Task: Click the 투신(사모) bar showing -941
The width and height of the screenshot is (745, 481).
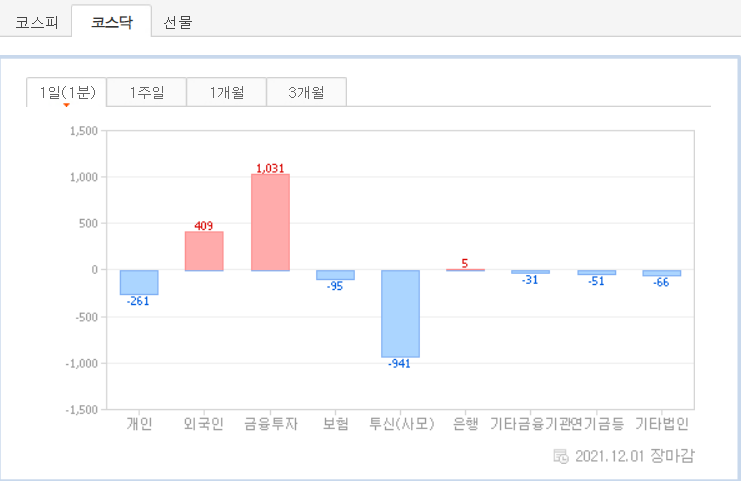Action: [x=401, y=314]
